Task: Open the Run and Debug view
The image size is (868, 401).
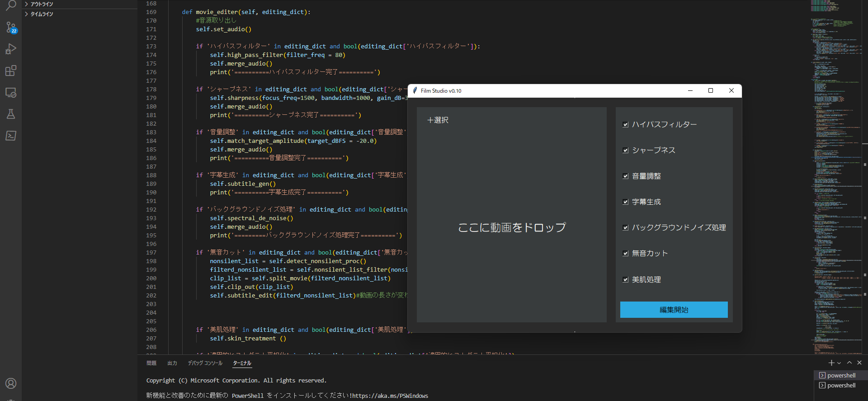Action: (11, 49)
